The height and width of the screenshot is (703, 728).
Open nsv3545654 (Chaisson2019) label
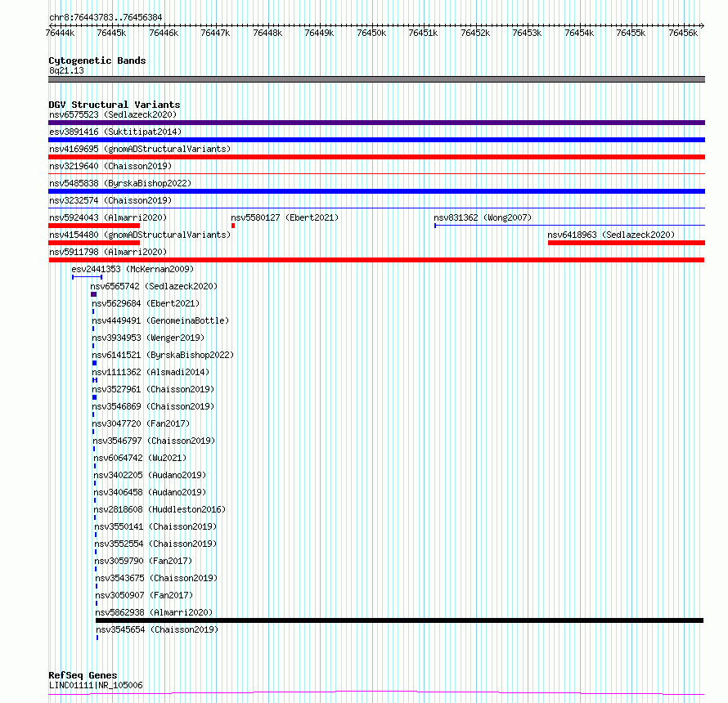pos(157,629)
